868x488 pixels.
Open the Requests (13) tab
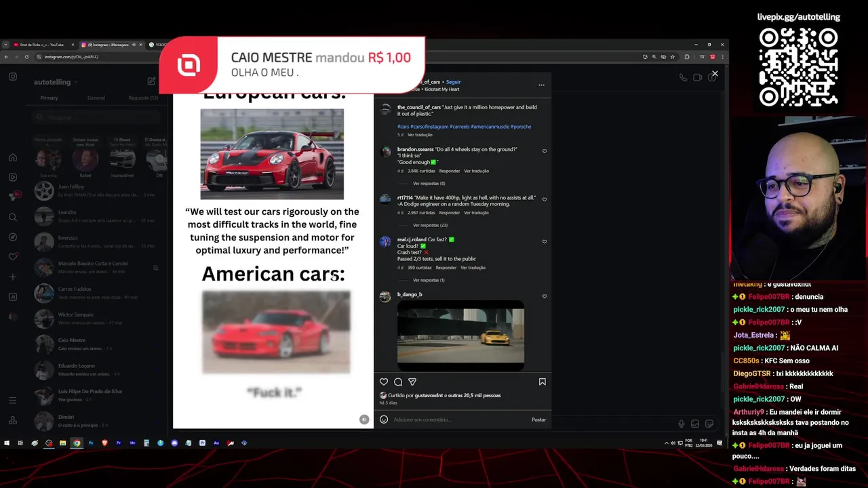click(x=143, y=98)
